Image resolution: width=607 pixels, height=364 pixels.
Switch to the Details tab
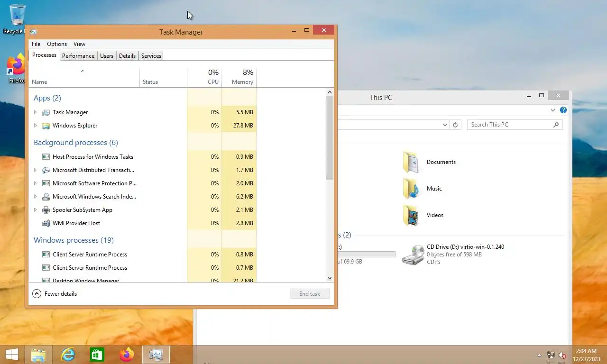click(x=127, y=56)
